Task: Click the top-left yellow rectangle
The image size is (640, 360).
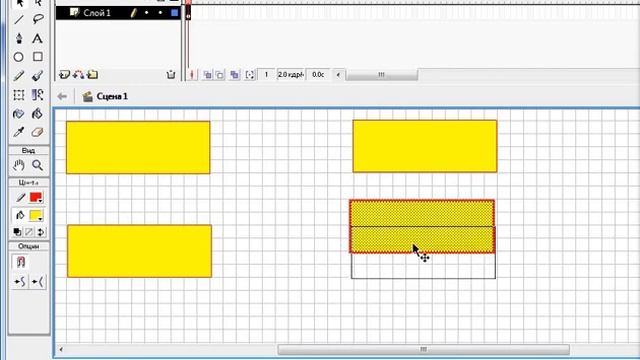Action: click(x=138, y=147)
